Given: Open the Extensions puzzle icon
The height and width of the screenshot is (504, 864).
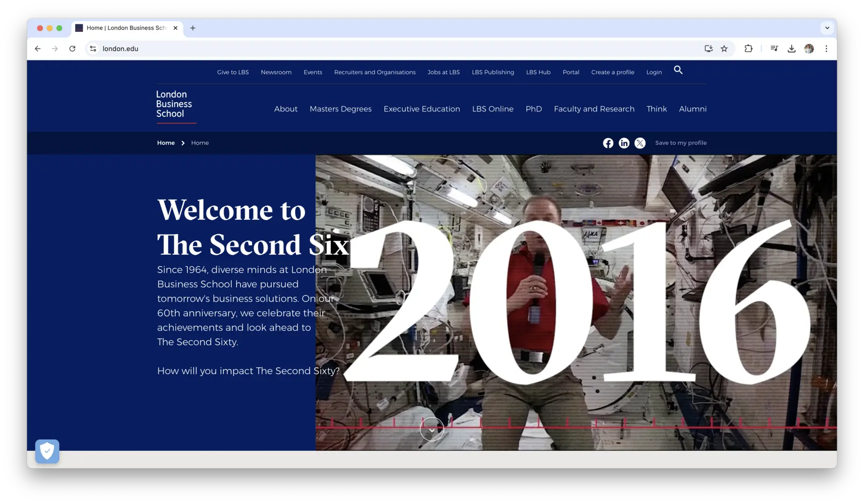Looking at the screenshot, I should [x=749, y=49].
